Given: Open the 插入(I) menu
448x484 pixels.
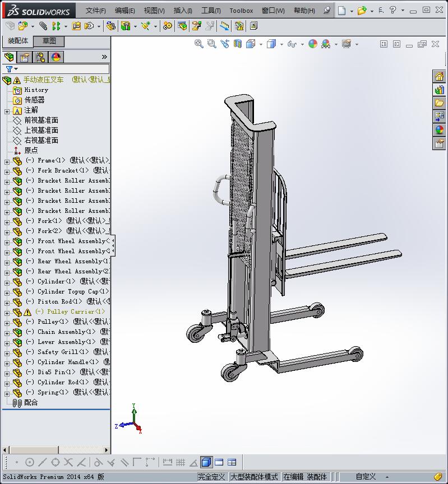Looking at the screenshot, I should [x=183, y=11].
